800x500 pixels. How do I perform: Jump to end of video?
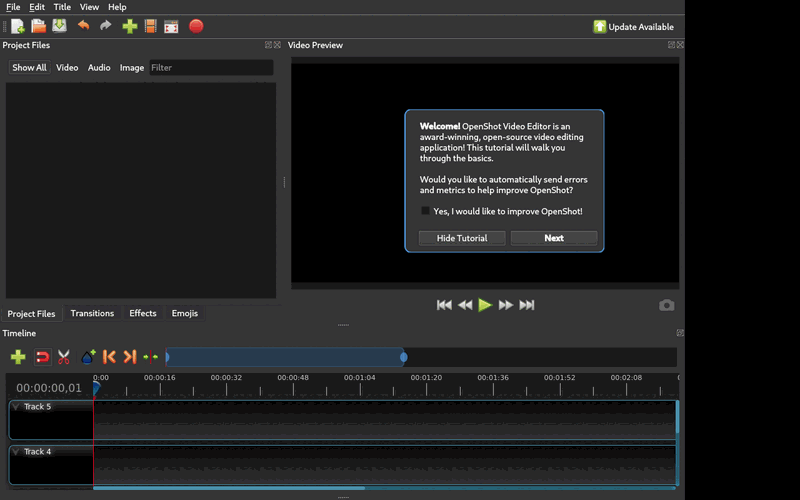coord(527,305)
